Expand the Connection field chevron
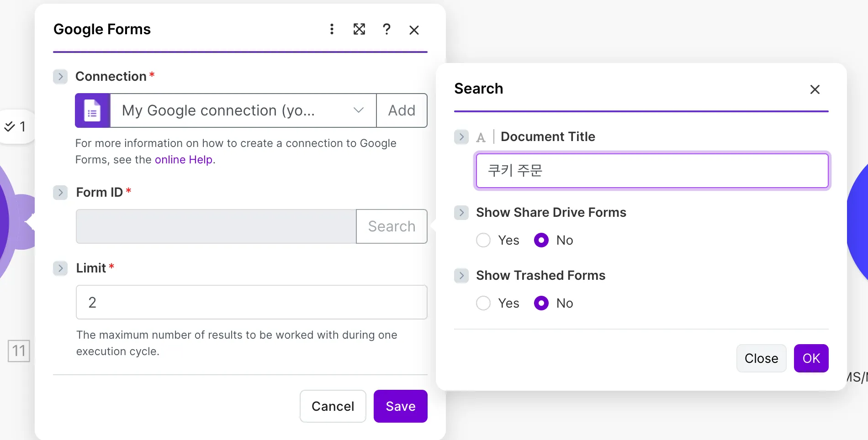Screen dimensions: 868x440 click(x=60, y=77)
